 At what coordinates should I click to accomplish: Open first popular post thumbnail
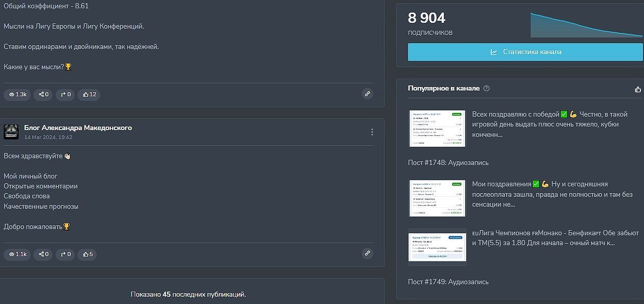(437, 128)
